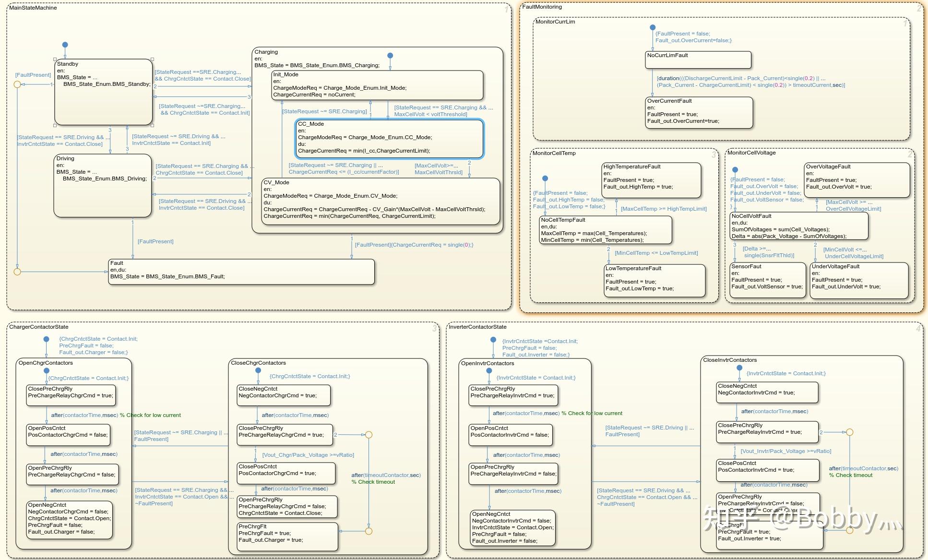Click the default transition dot above Standby

point(65,45)
